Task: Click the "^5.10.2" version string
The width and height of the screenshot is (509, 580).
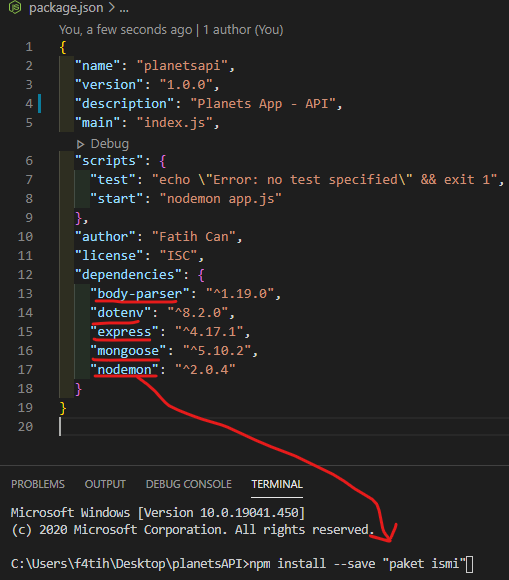Action: click(217, 351)
